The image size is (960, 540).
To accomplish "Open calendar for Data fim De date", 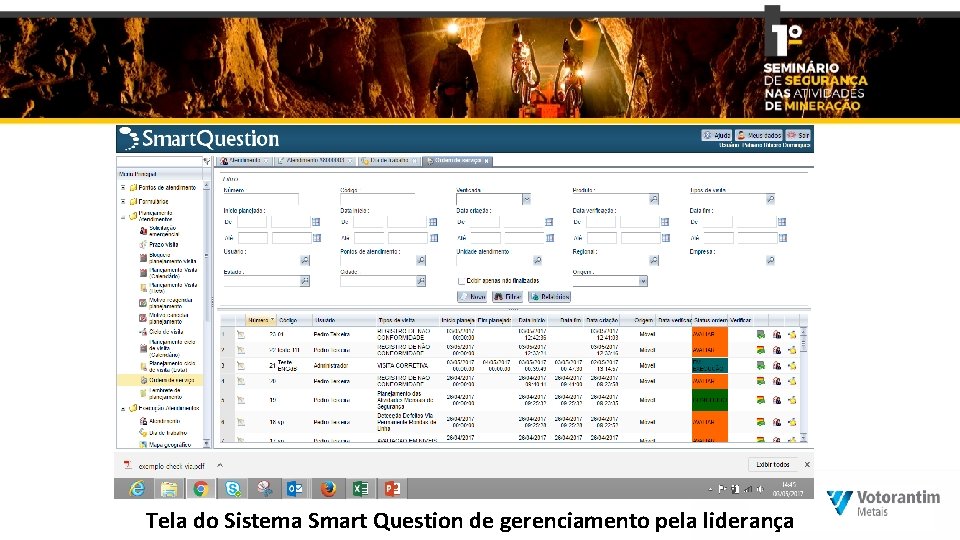I will pos(782,222).
